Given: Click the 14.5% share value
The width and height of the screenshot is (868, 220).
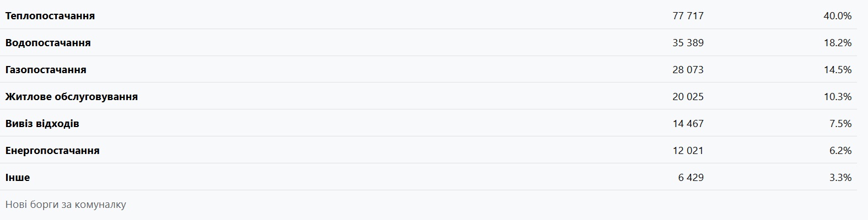Looking at the screenshot, I should tap(837, 70).
